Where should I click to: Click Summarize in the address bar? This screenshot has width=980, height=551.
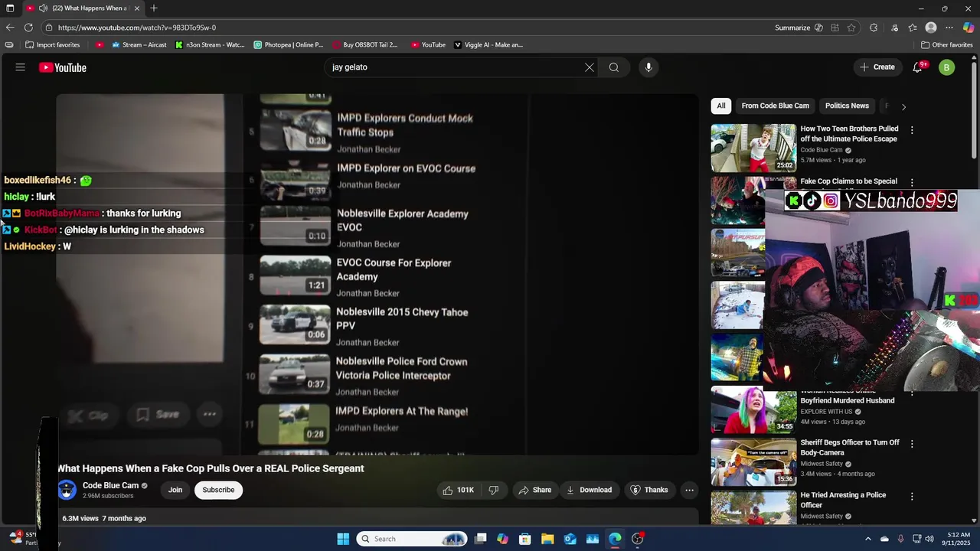792,28
